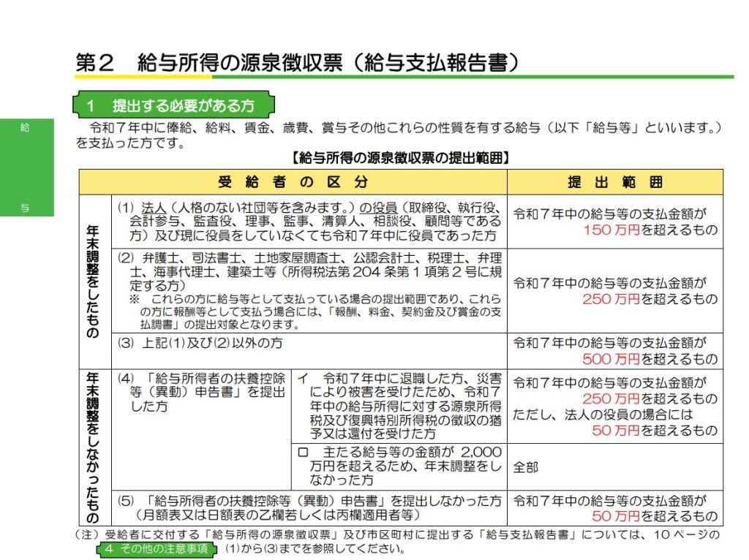The image size is (749, 560).
Task: Click the underlined 'の役員' text in row (1)
Action: point(377,207)
